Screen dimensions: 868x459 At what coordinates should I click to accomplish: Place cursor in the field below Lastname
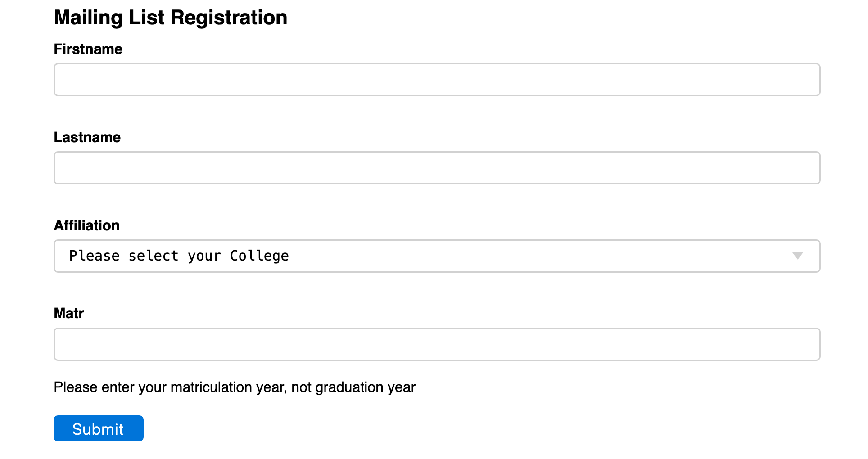pyautogui.click(x=437, y=168)
